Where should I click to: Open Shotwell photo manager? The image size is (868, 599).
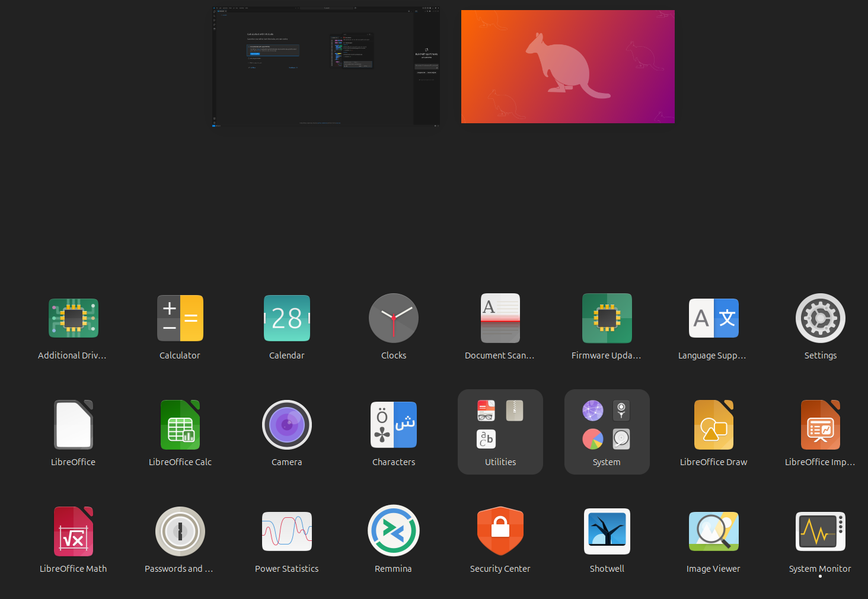tap(607, 532)
